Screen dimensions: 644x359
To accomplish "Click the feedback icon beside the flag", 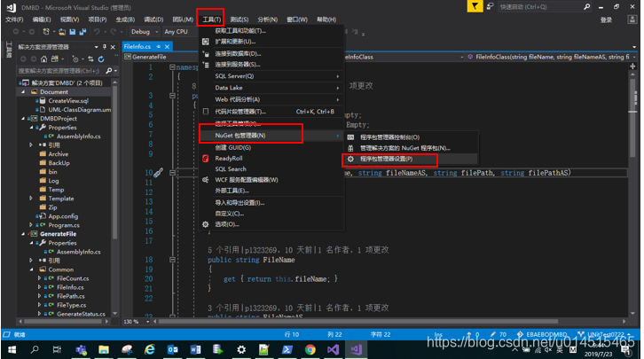I will click(x=490, y=6).
